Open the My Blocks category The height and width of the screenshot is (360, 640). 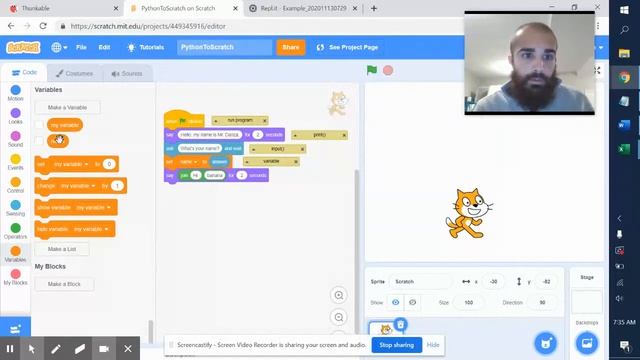(16, 277)
